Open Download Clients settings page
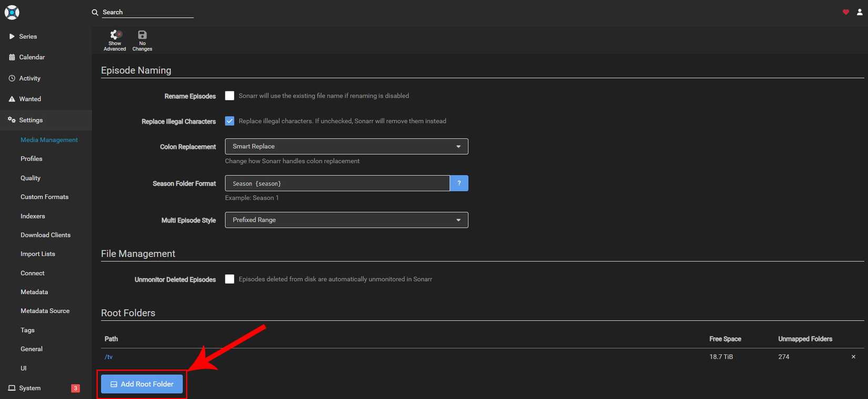Screen dimensions: 868x399 [x=45, y=235]
